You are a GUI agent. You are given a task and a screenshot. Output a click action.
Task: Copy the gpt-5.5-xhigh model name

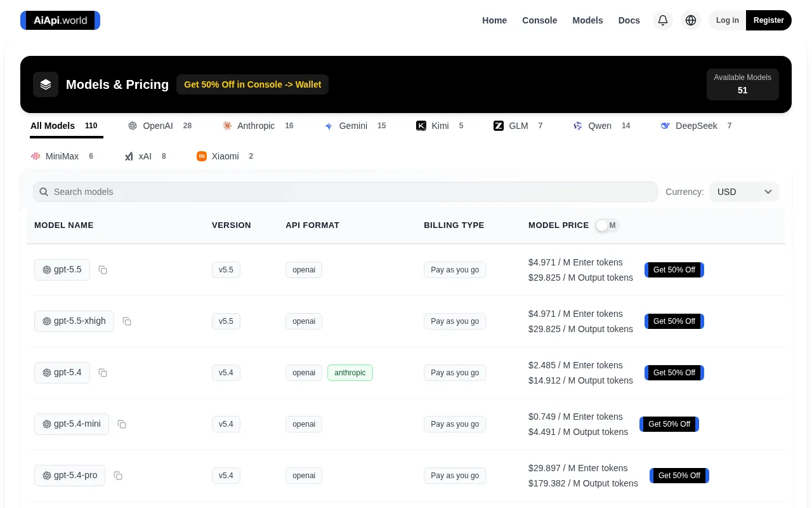point(127,321)
